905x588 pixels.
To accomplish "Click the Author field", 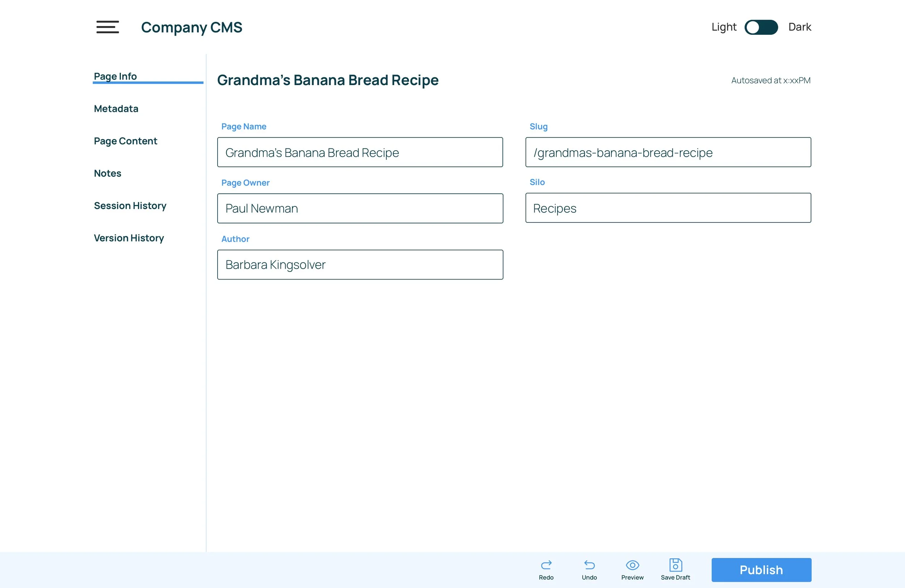I will pyautogui.click(x=360, y=265).
